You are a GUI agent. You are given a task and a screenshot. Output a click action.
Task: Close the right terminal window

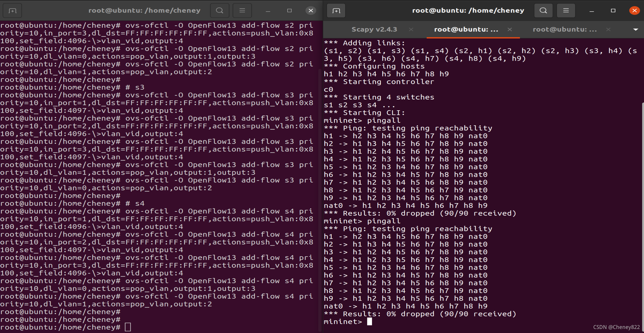[x=634, y=11]
